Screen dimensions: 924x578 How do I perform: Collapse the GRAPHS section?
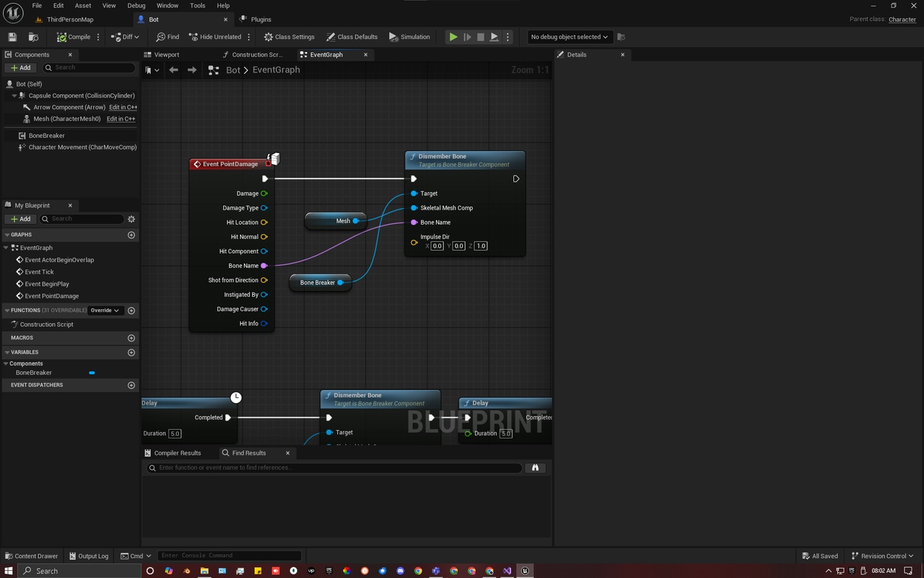coord(7,235)
